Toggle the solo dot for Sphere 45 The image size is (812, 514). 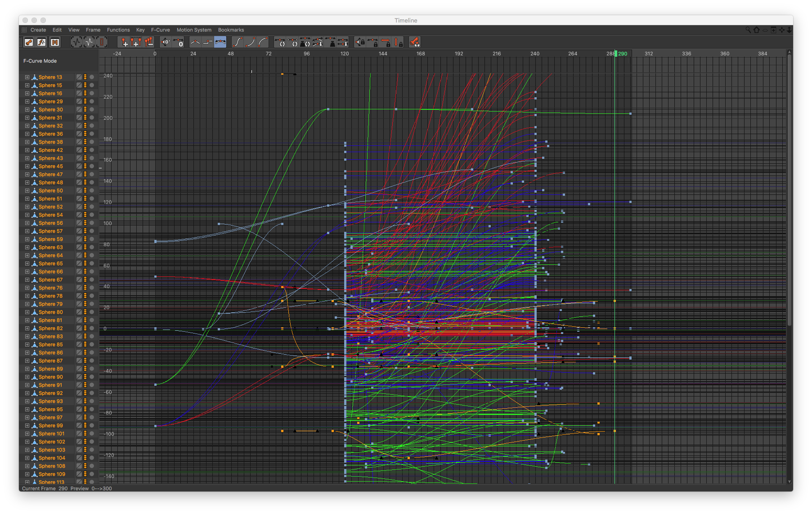(x=92, y=167)
